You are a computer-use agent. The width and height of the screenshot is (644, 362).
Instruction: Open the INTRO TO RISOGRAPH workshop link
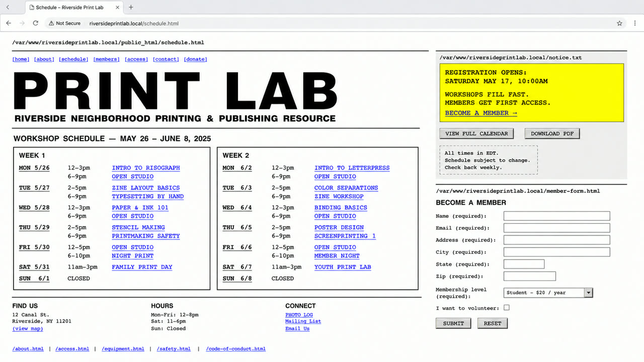[x=146, y=168]
